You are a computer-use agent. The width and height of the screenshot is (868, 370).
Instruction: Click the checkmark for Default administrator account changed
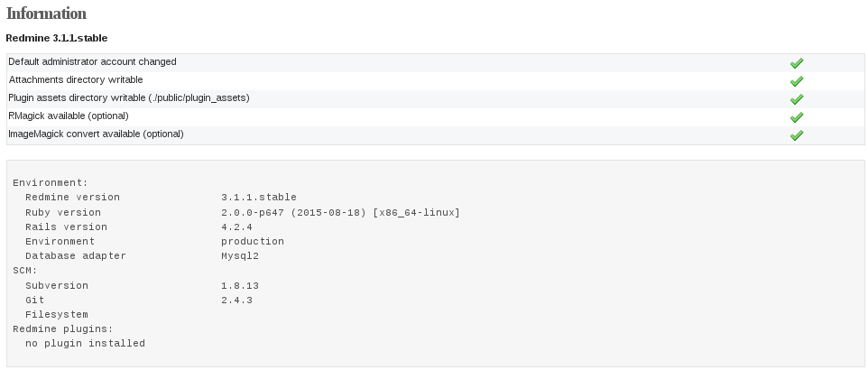(797, 63)
